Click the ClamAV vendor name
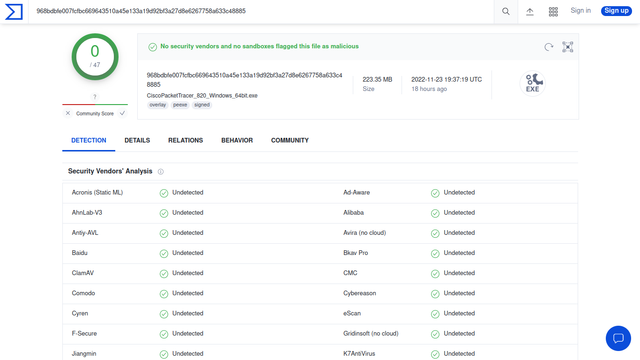Image resolution: width=640 pixels, height=360 pixels. (x=82, y=273)
